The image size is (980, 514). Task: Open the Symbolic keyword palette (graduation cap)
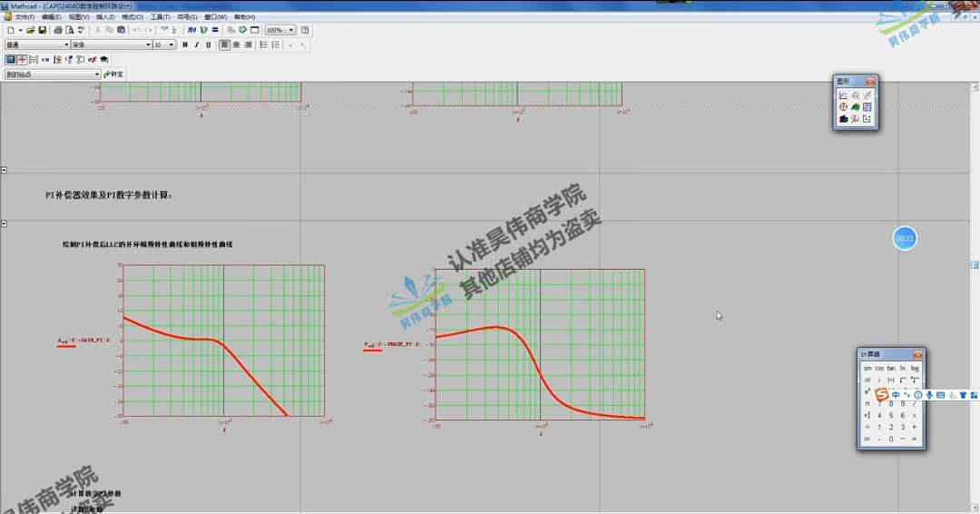pos(104,59)
